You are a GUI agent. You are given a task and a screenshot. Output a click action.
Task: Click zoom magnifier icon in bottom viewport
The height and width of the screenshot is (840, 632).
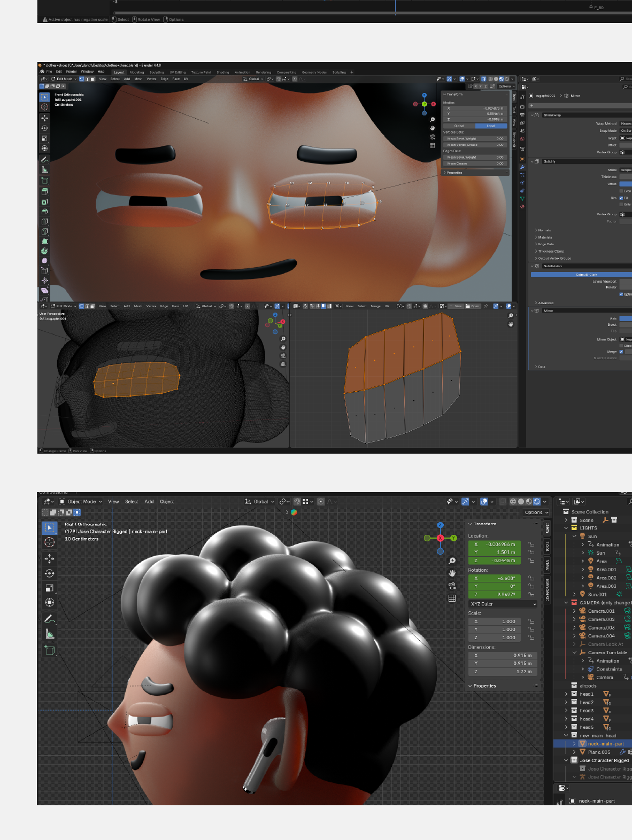click(452, 561)
